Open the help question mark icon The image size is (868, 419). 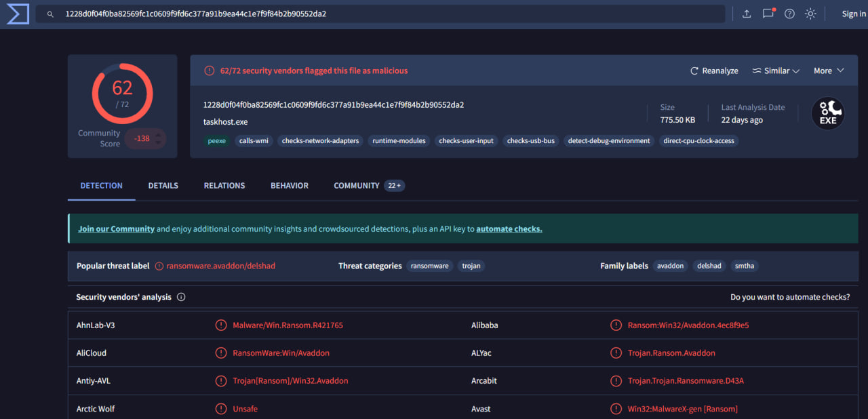point(789,14)
